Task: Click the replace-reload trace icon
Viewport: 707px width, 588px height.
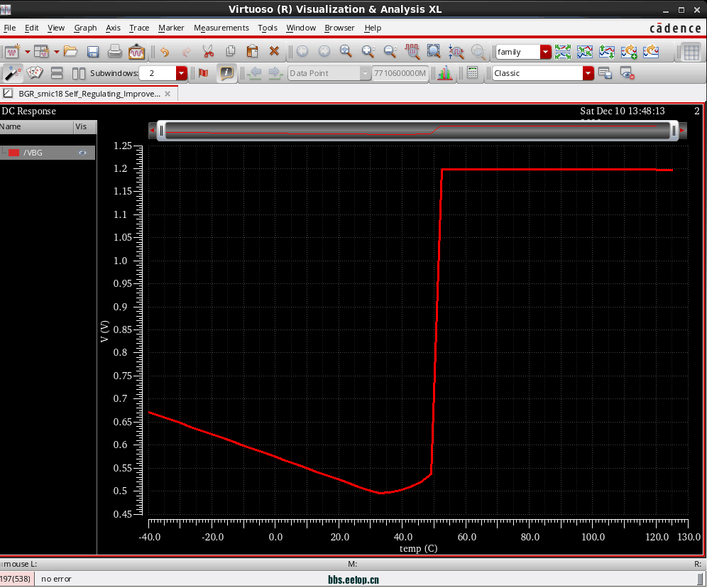Action: [651, 52]
